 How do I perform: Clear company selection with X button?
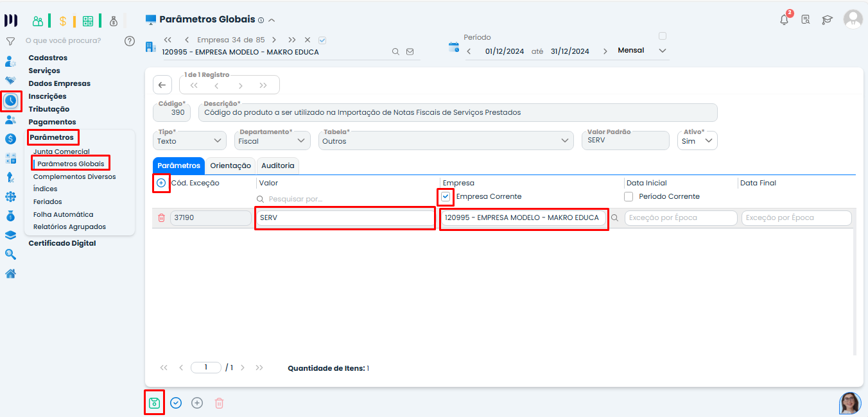point(308,40)
